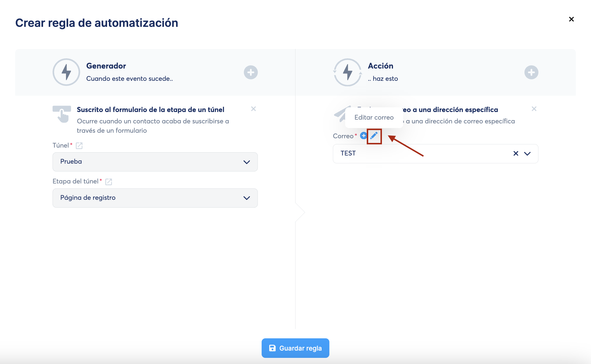Expand the TEST email dropdown arrow
591x364 pixels.
pos(527,153)
